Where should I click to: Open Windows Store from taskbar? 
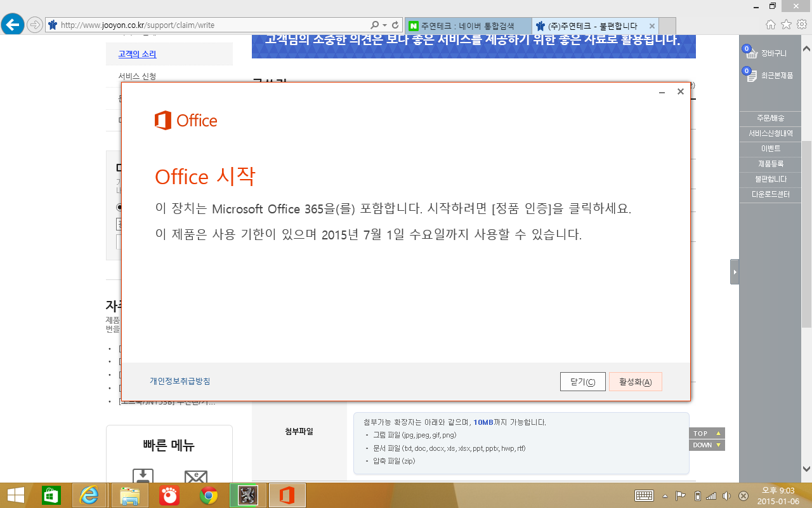click(x=51, y=495)
